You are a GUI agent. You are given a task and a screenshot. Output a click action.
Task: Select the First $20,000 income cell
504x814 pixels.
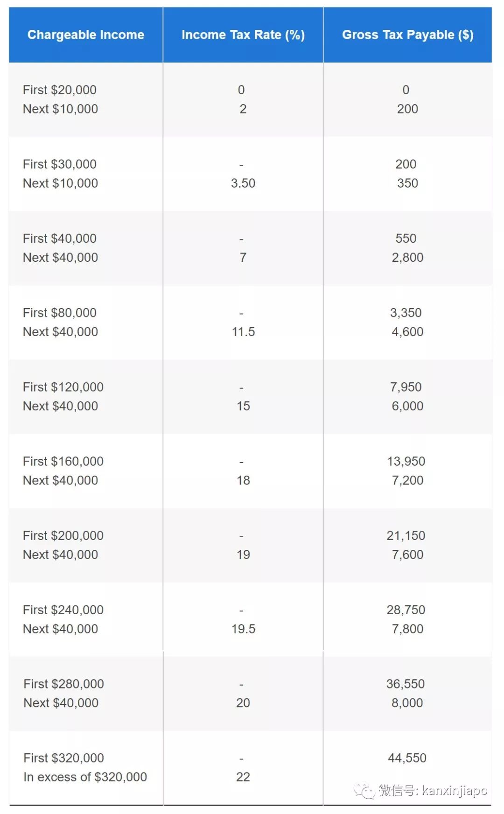pos(60,90)
